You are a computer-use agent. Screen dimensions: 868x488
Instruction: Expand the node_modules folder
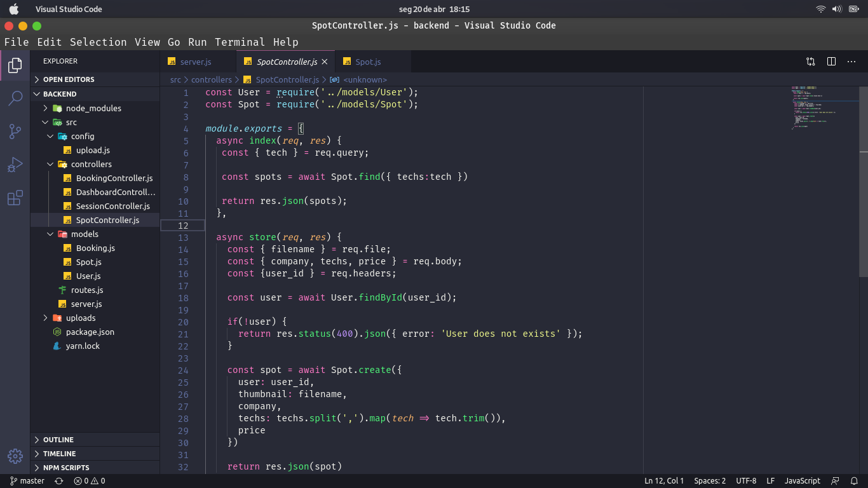[x=95, y=108]
